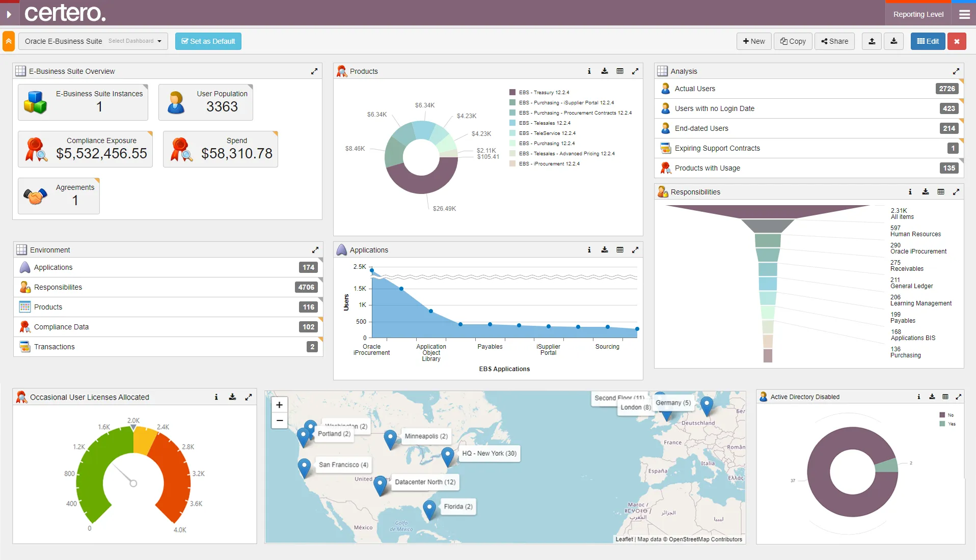This screenshot has width=976, height=560.
Task: Expand the Analysis panel
Action: [x=956, y=71]
